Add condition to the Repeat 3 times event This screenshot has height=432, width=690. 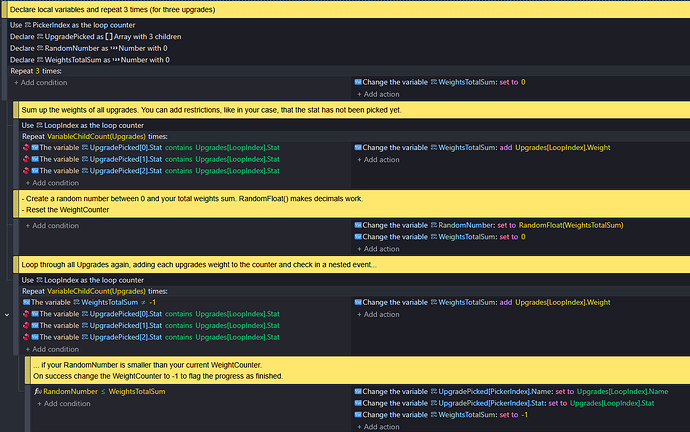point(40,82)
